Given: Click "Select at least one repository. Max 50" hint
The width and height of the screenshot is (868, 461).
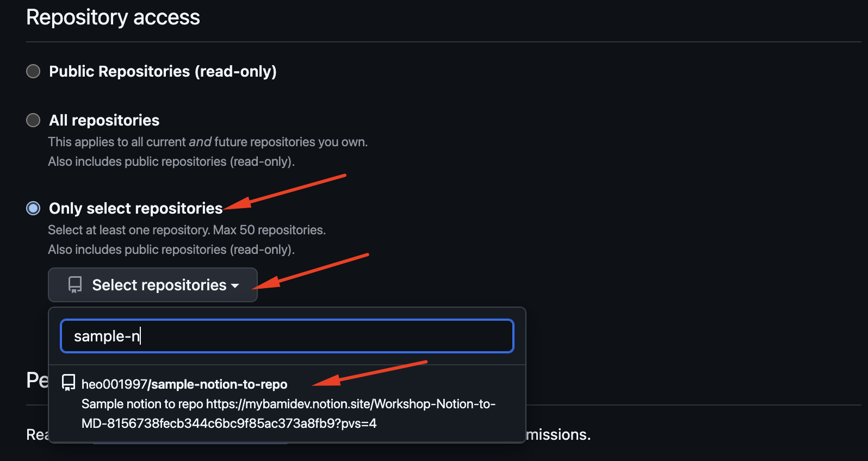Looking at the screenshot, I should (187, 230).
